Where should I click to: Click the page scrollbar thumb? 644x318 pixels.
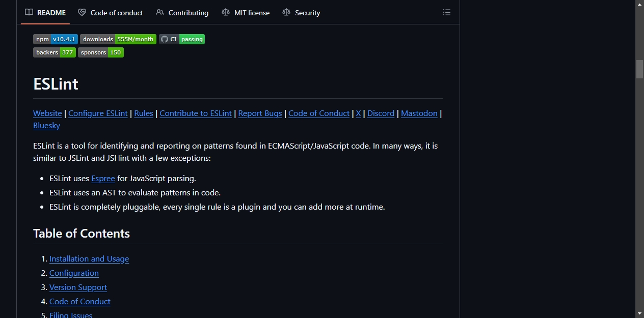[639, 69]
